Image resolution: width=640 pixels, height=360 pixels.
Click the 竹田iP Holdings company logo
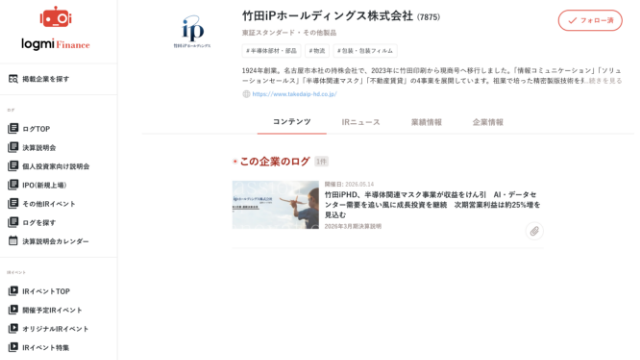tap(192, 32)
